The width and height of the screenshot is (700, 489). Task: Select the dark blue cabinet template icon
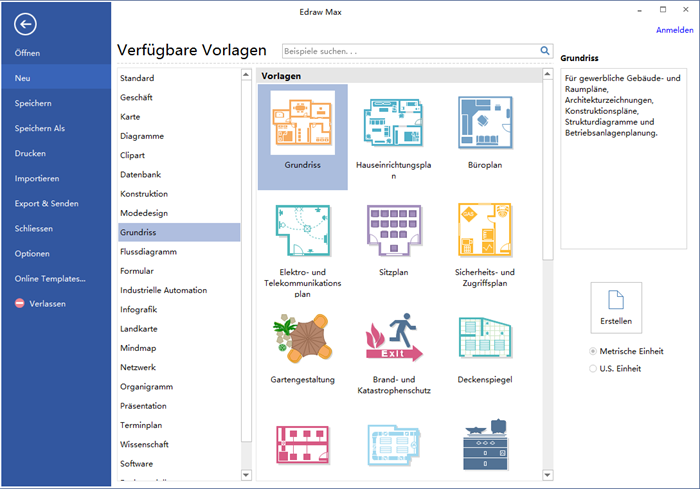pos(485,444)
